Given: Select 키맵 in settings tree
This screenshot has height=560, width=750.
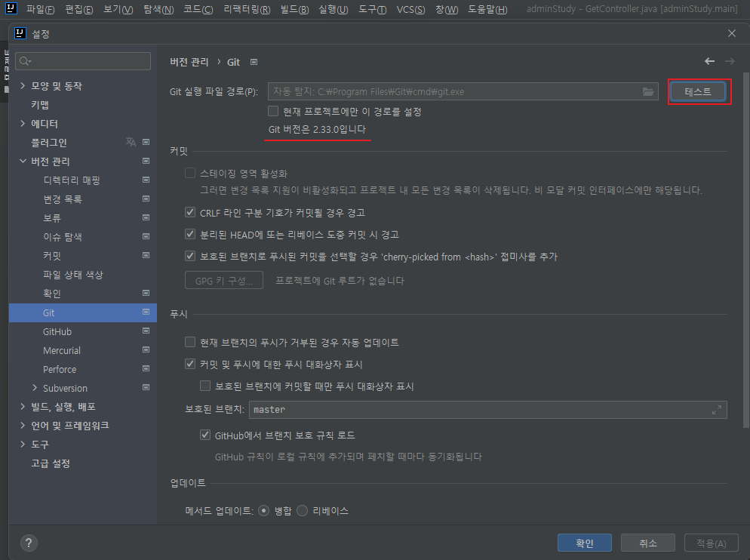Looking at the screenshot, I should click(40, 105).
